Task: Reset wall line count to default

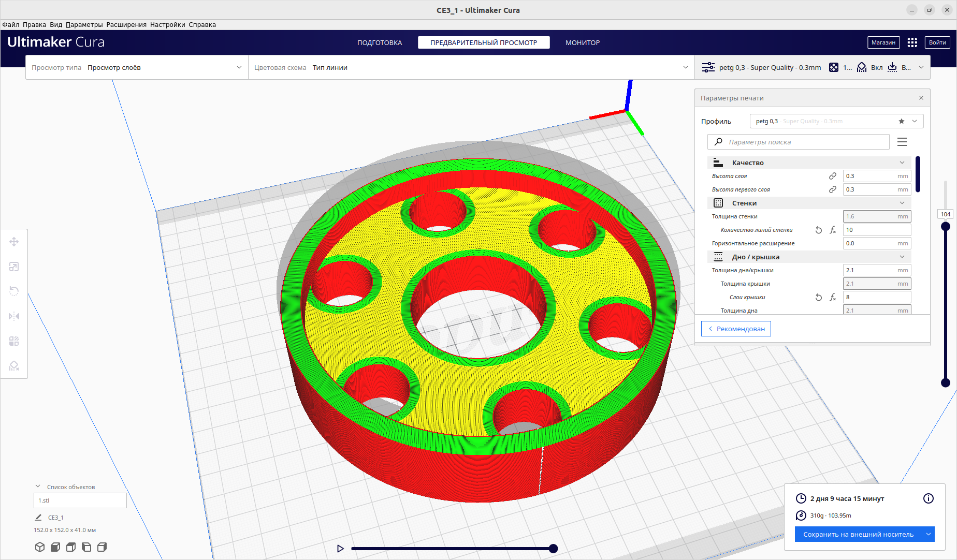Action: click(x=818, y=230)
